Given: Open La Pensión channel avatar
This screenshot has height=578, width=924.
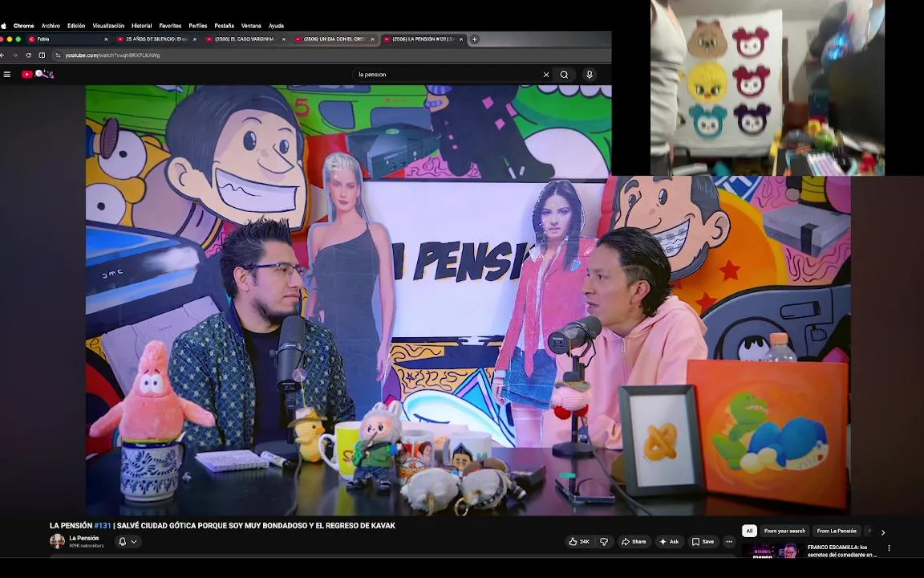Looking at the screenshot, I should (57, 541).
